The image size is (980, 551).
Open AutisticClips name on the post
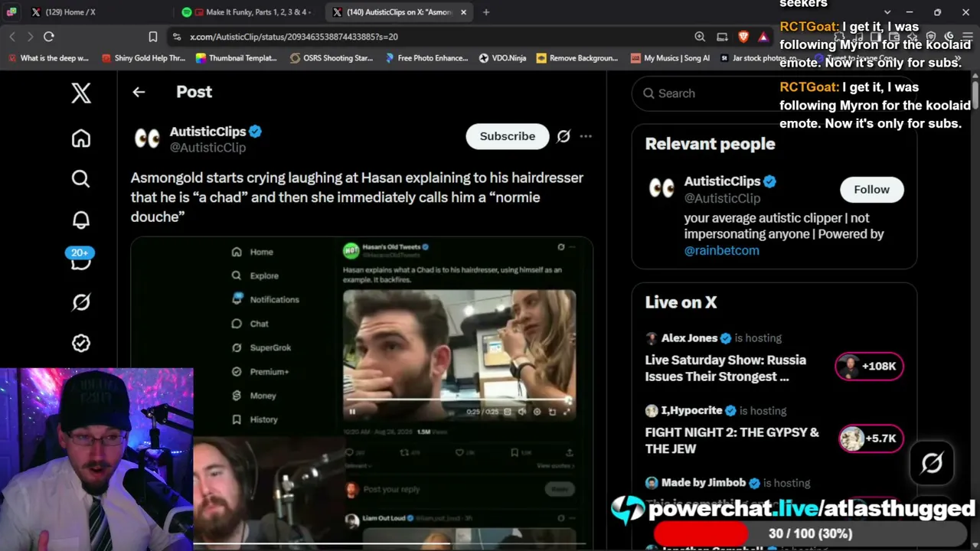click(207, 132)
